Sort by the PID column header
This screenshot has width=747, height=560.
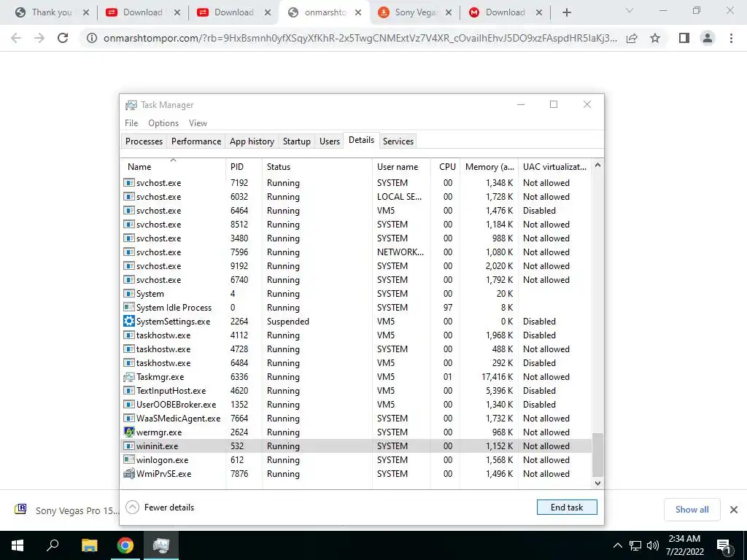coord(244,167)
